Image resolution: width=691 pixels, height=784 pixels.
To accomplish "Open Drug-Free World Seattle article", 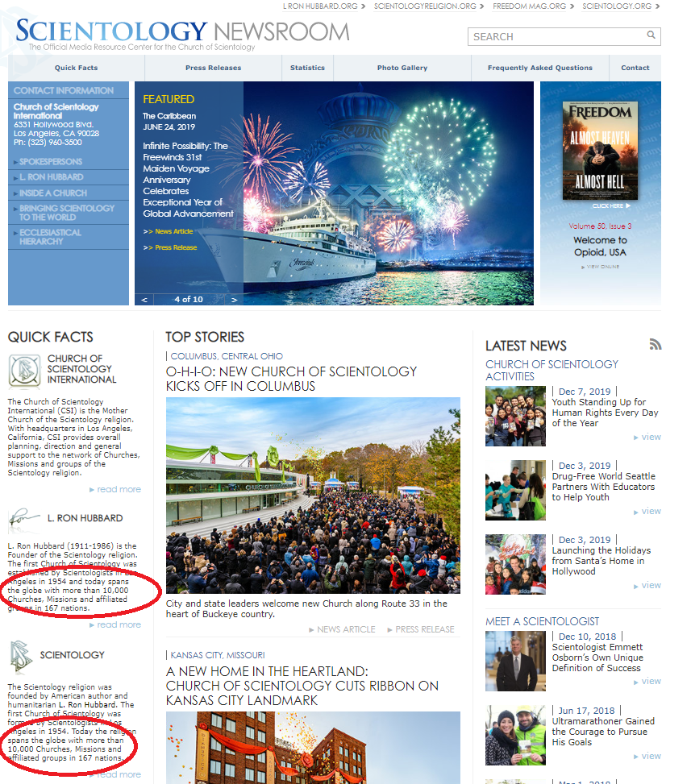I will 603,487.
